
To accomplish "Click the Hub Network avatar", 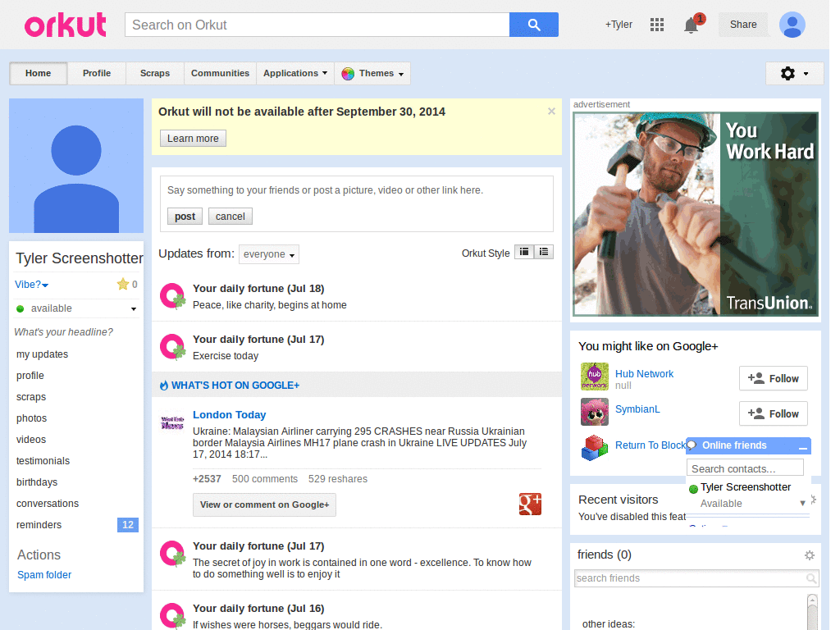I will point(595,377).
